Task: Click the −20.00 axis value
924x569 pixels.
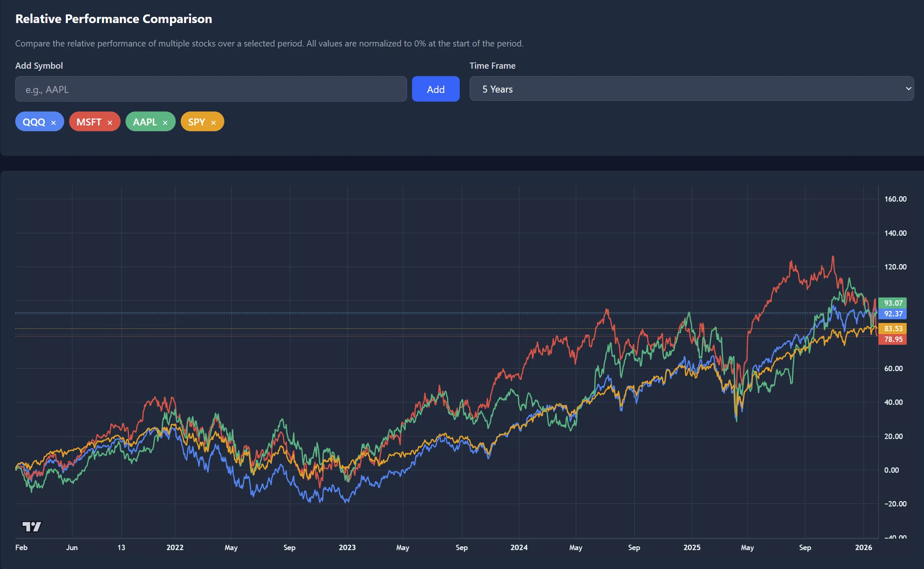Action: [x=895, y=504]
